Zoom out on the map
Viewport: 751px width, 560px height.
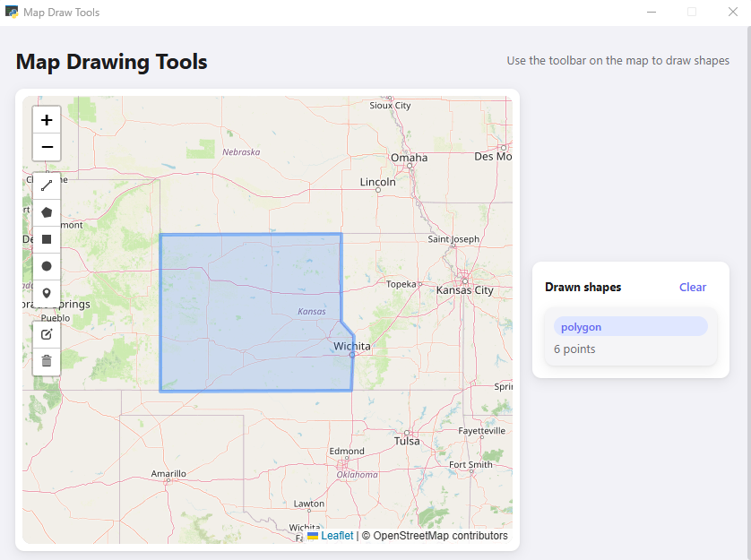[x=47, y=147]
